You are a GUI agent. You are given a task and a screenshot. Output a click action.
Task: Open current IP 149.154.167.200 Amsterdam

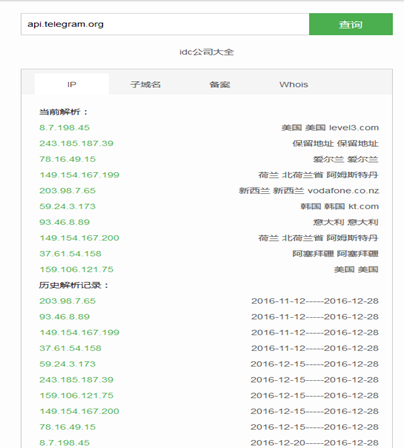coord(79,238)
